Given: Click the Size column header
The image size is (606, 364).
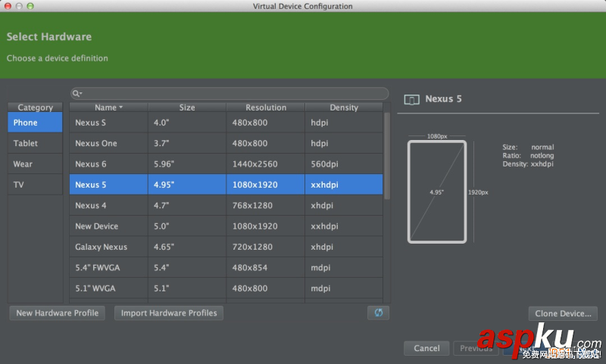Looking at the screenshot, I should pos(187,107).
